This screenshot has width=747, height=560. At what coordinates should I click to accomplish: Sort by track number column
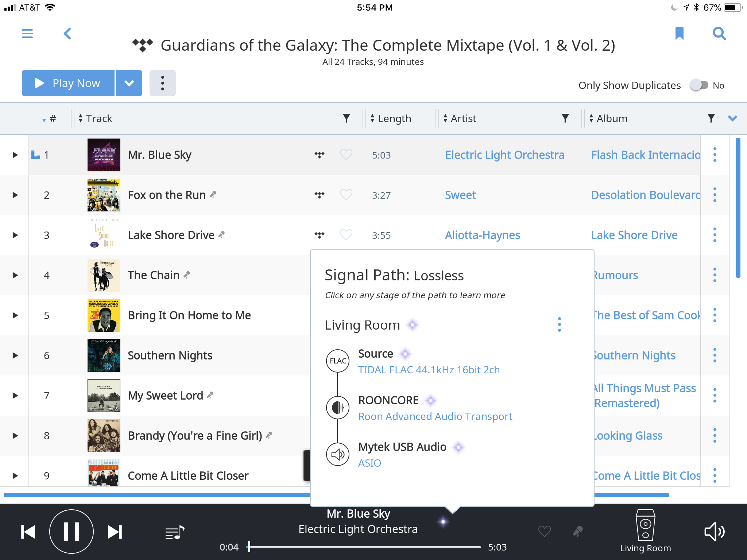49,119
